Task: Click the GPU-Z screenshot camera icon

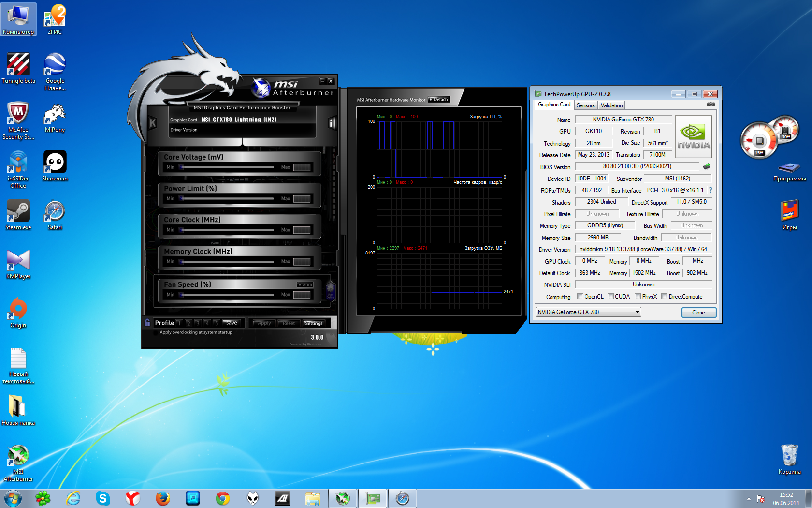Action: 710,105
